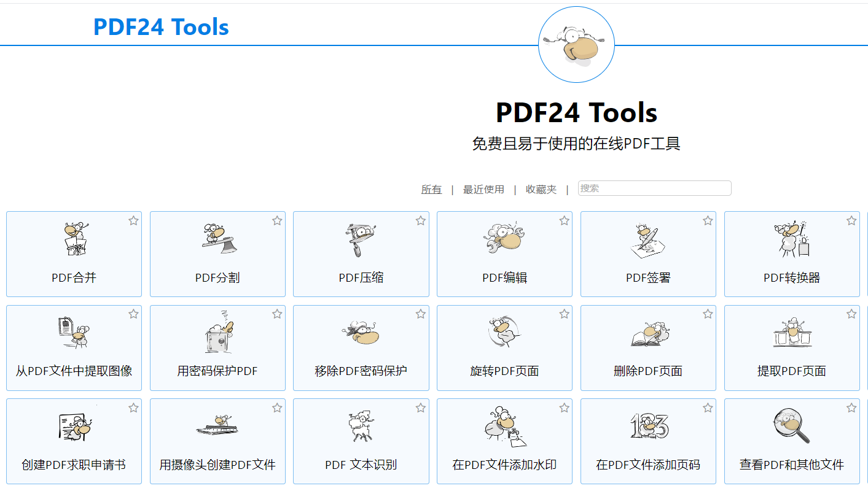The image size is (868, 491).
Task: Click the PDF 文本识别 label
Action: tap(361, 465)
